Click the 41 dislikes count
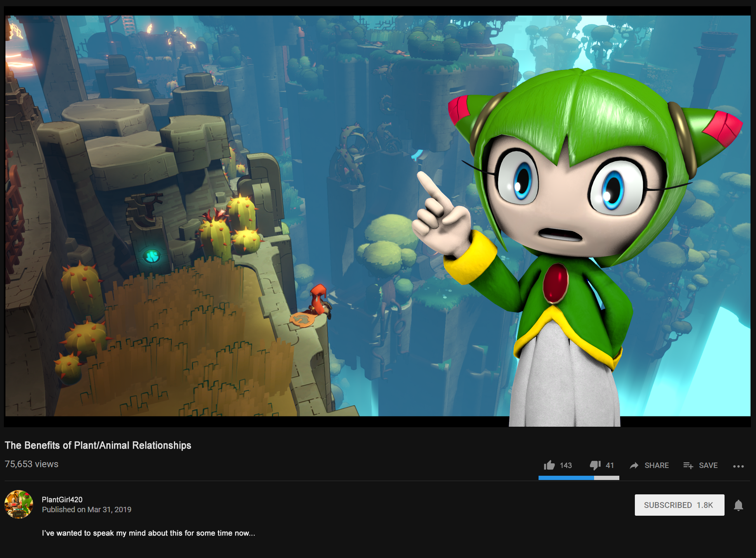The height and width of the screenshot is (558, 756). (x=610, y=465)
